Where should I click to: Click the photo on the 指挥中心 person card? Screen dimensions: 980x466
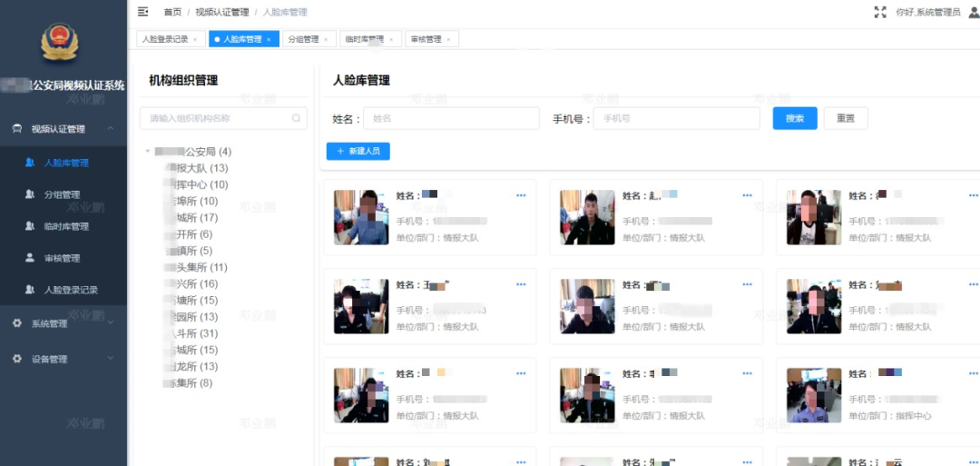[x=814, y=395]
